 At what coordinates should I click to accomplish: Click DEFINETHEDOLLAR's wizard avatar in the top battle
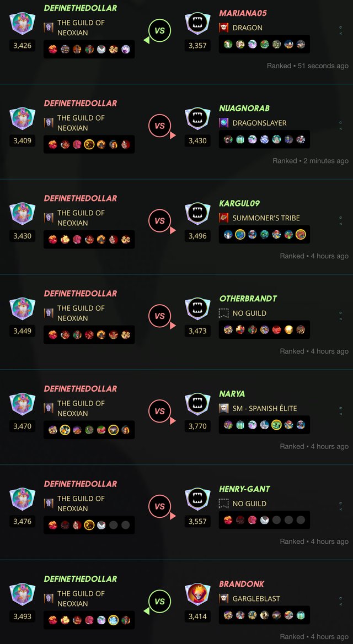point(22,23)
